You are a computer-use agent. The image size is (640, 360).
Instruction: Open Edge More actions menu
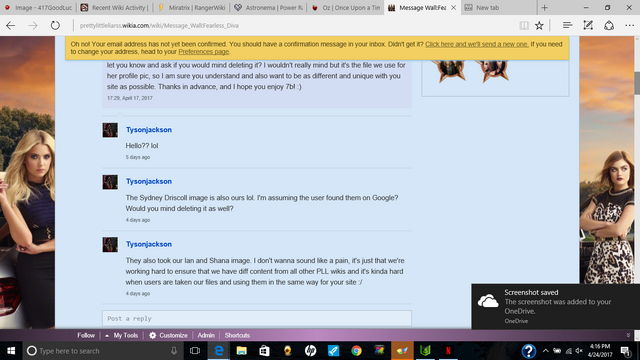pyautogui.click(x=629, y=25)
